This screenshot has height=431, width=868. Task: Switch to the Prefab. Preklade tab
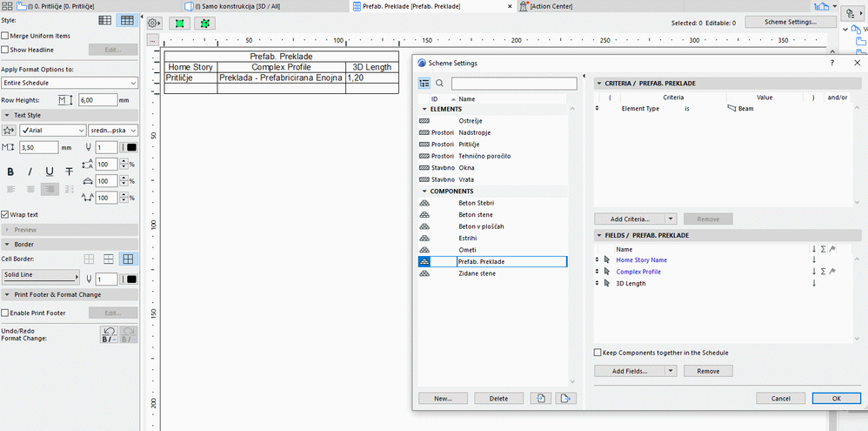coord(412,6)
